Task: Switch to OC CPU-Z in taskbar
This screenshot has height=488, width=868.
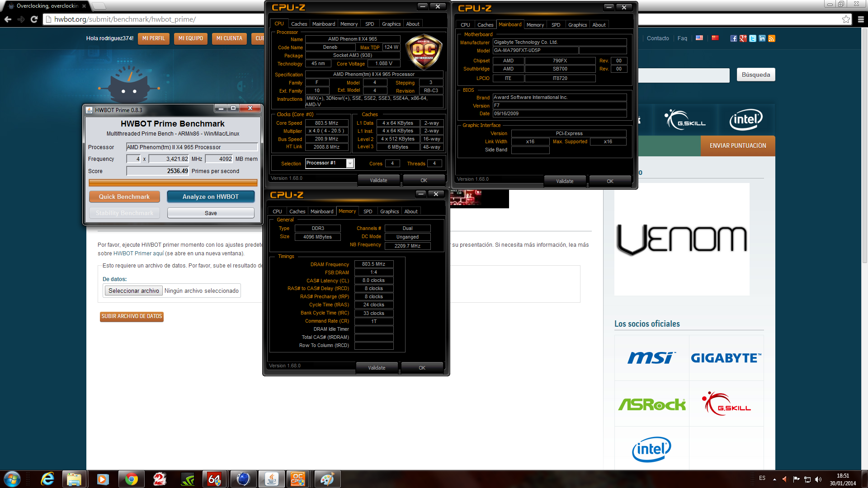Action: [298, 479]
